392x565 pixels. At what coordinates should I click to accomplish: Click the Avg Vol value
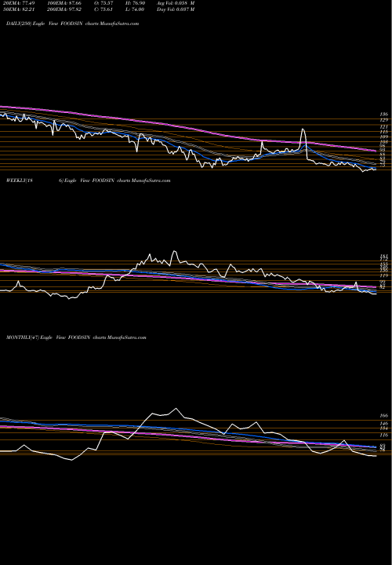pyautogui.click(x=176, y=2)
